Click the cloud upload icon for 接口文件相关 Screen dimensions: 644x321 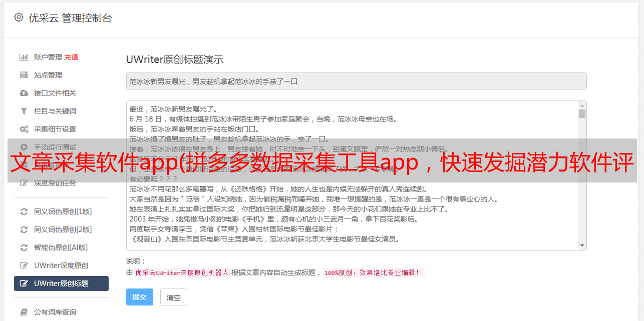tap(24, 93)
